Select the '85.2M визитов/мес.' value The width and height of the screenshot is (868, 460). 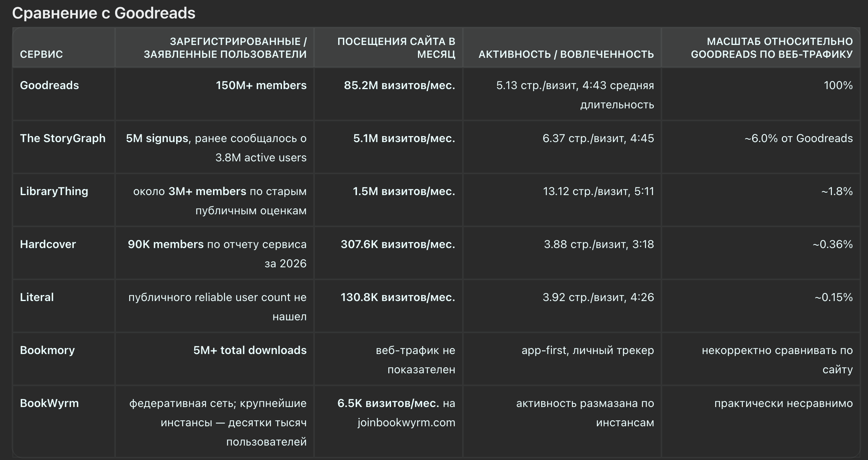(x=400, y=85)
